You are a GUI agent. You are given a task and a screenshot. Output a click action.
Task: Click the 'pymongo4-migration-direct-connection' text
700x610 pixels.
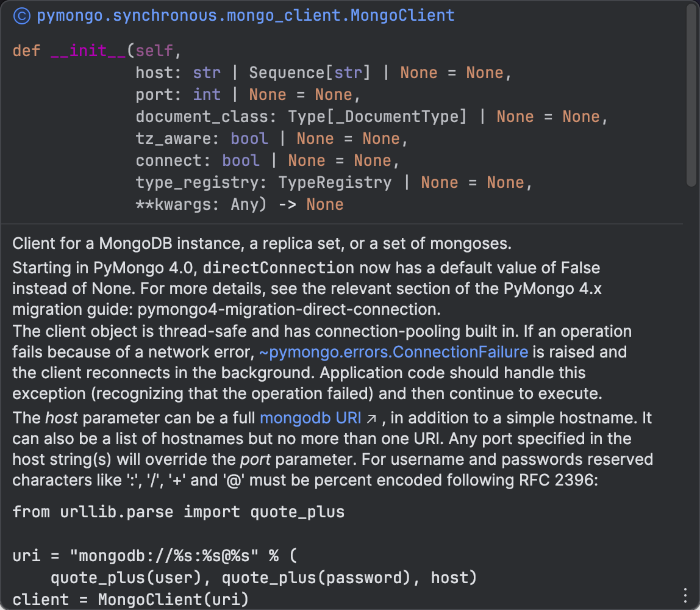(x=289, y=309)
